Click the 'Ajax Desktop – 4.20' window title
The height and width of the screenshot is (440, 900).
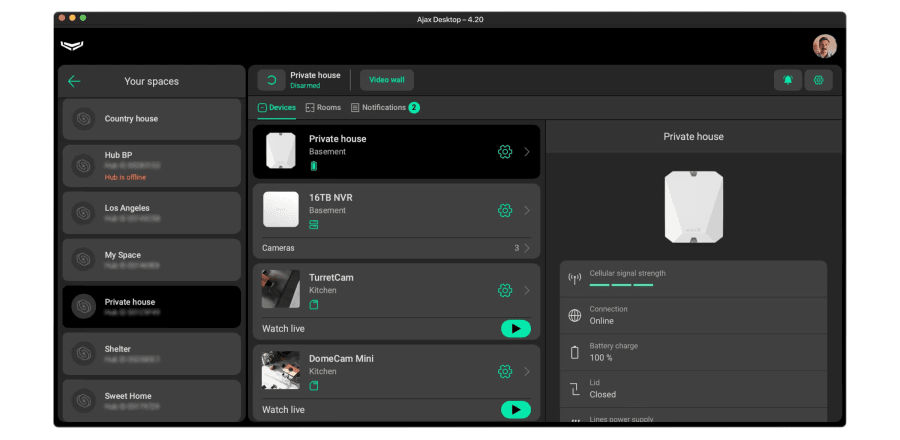click(450, 20)
